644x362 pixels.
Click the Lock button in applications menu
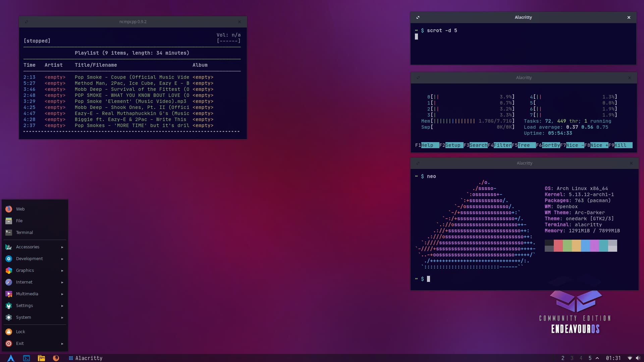click(20, 331)
